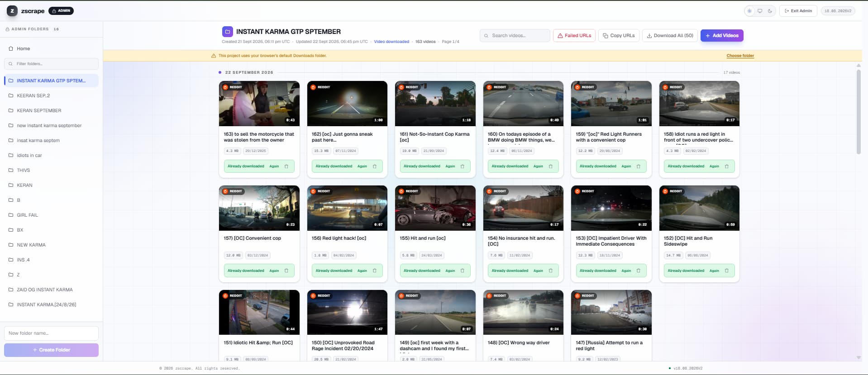Trash the 'Impatient Driver With Immediate Consequences' video

[x=639, y=271]
